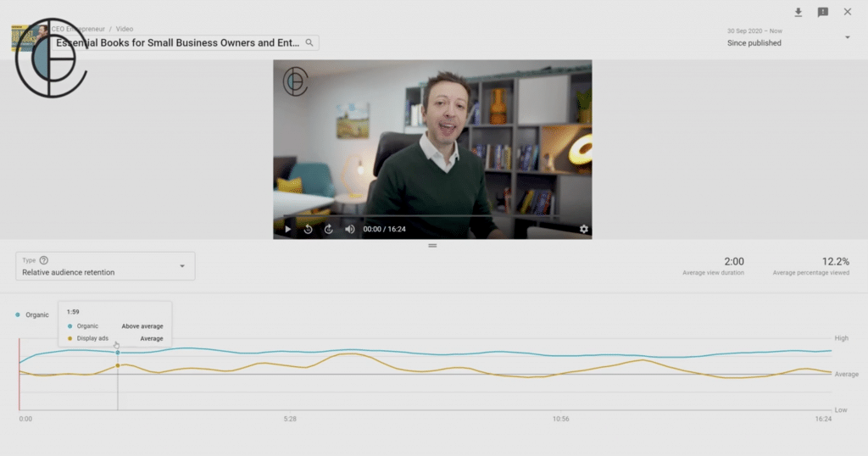Play the video preview
This screenshot has width=868, height=456.
point(288,229)
